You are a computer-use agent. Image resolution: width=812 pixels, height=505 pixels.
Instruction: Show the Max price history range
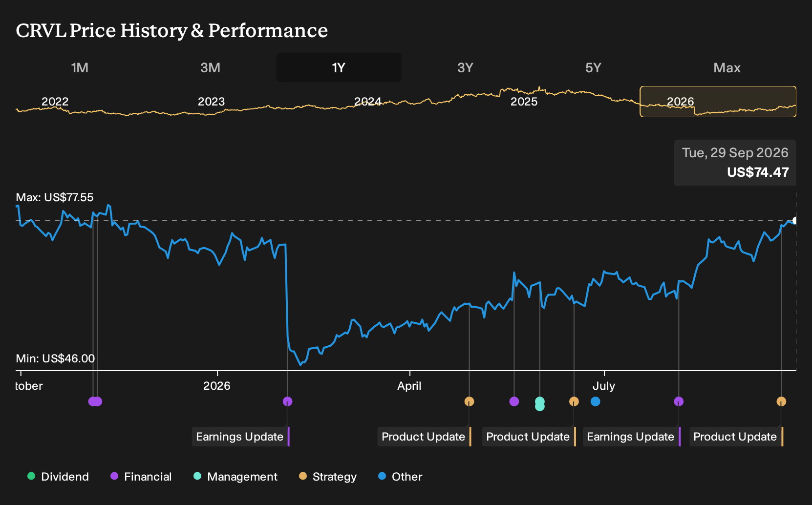727,67
